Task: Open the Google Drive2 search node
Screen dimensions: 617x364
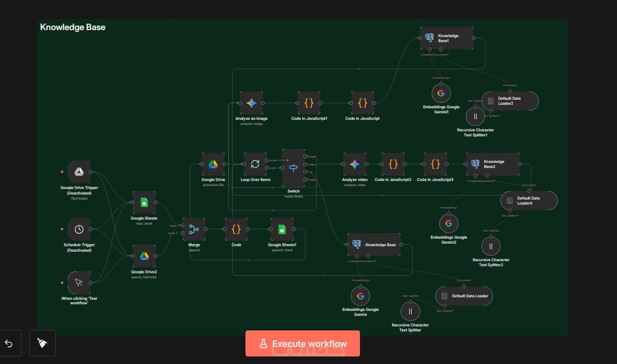Action: [144, 256]
